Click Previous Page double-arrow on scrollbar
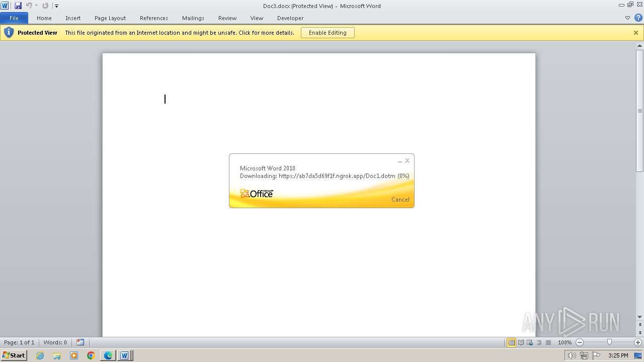Viewport: 644px width, 362px height. [x=640, y=324]
